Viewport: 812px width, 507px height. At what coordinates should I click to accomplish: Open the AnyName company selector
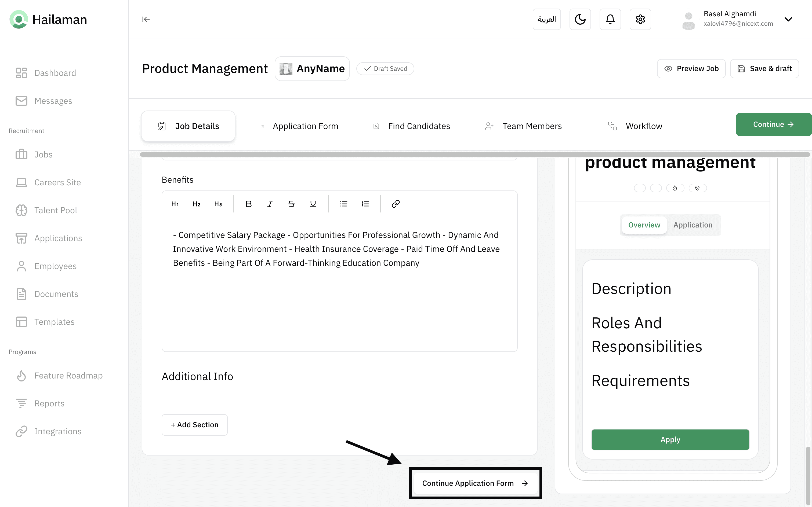pyautogui.click(x=312, y=69)
